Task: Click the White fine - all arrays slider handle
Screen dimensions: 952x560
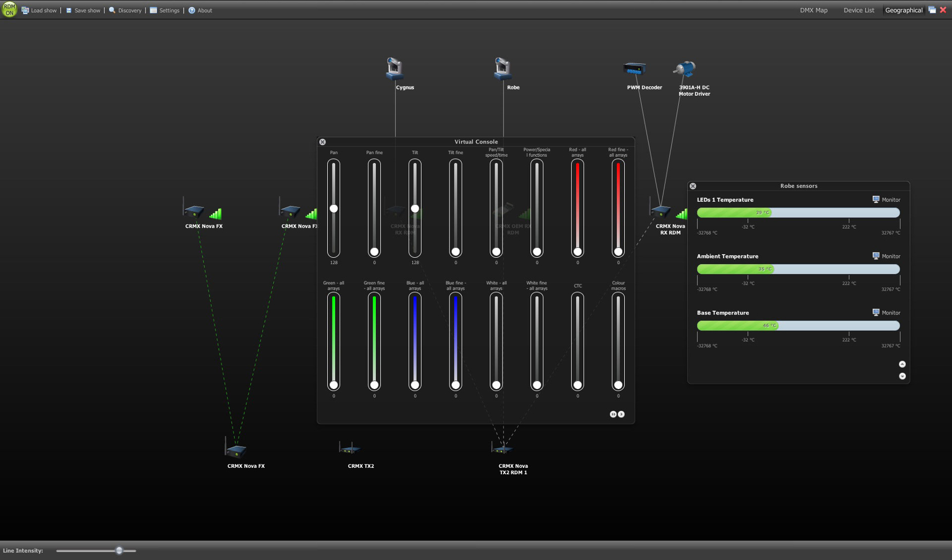Action: pyautogui.click(x=537, y=385)
